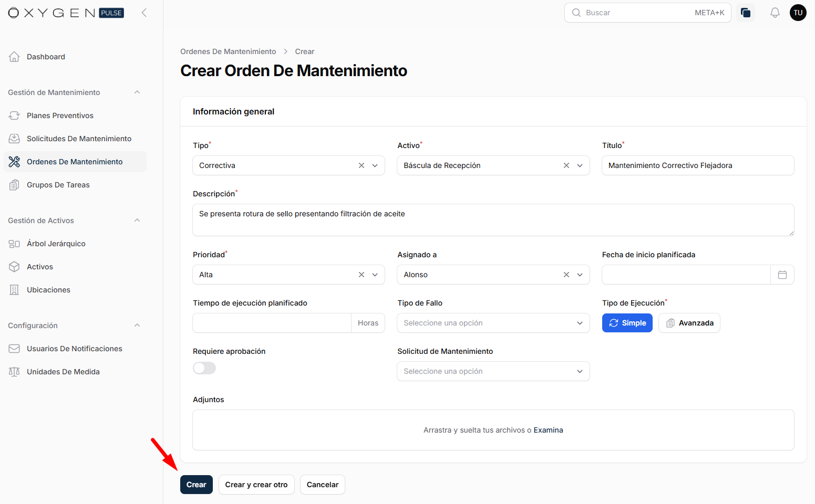The width and height of the screenshot is (815, 504).
Task: Open the calendar date picker icon
Action: pyautogui.click(x=782, y=275)
